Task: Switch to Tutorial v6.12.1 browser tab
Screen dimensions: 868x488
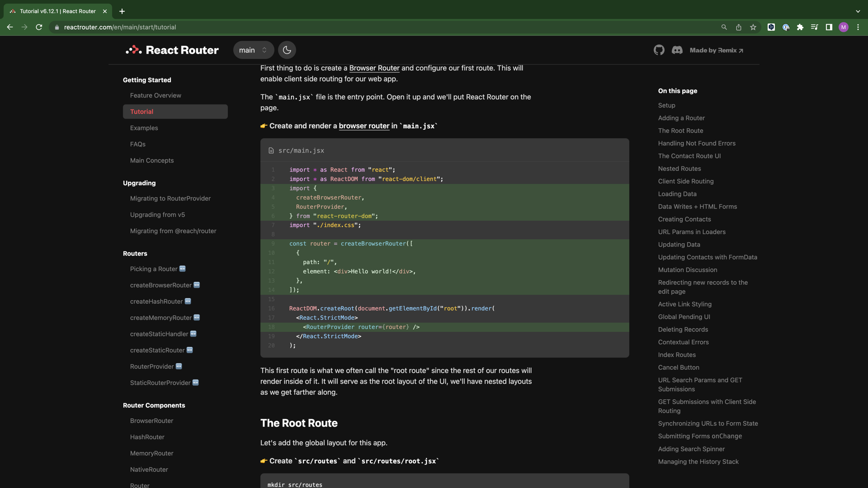Action: (58, 11)
